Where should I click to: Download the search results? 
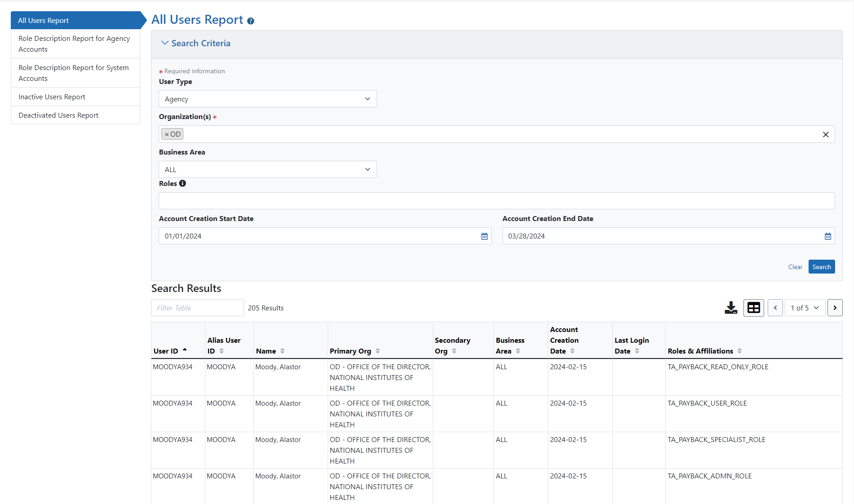(731, 308)
